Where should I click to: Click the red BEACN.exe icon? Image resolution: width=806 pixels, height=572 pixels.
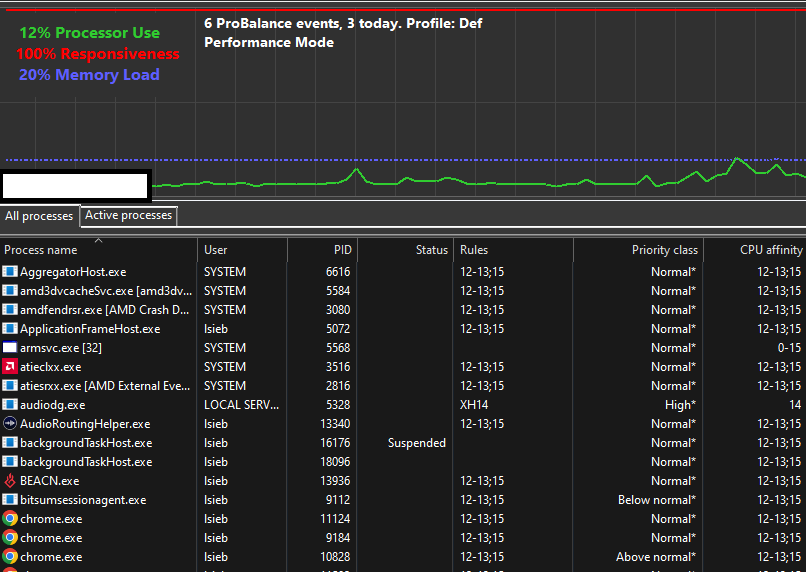click(10, 481)
